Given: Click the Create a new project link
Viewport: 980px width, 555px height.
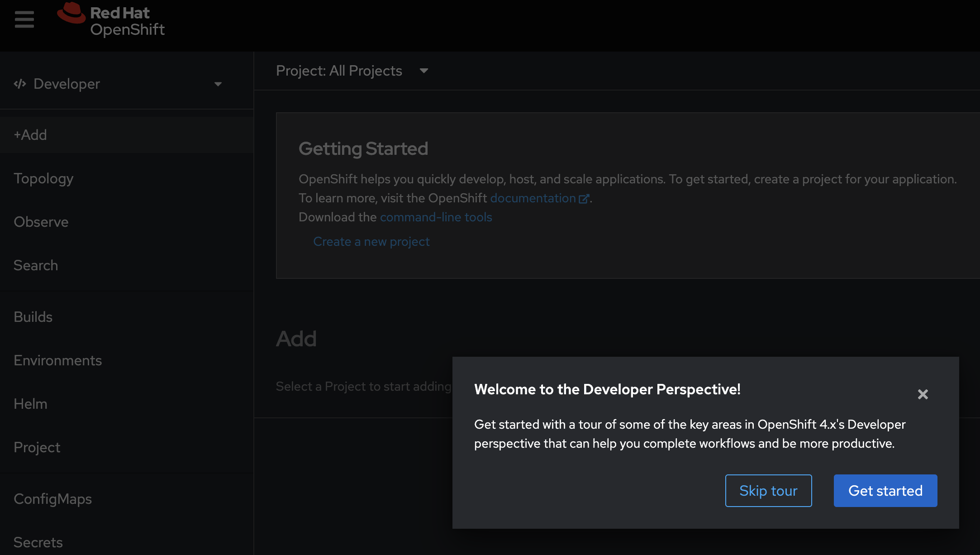Looking at the screenshot, I should [371, 241].
